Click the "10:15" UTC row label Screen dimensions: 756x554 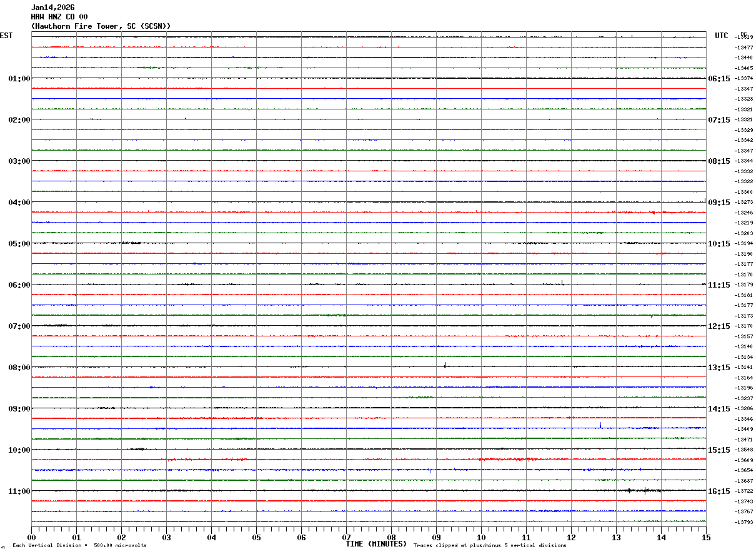(x=719, y=244)
